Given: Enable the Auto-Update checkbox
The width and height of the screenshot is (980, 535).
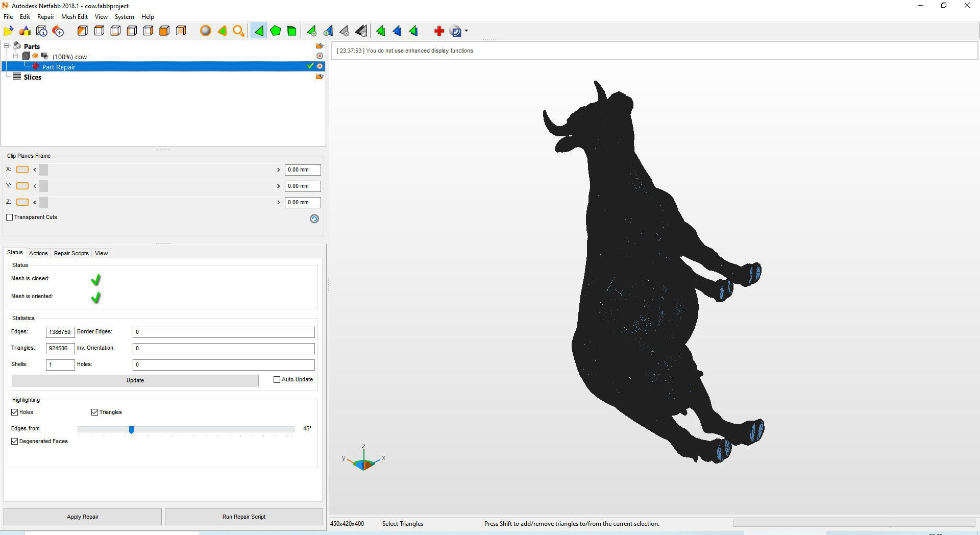Looking at the screenshot, I should pos(277,379).
